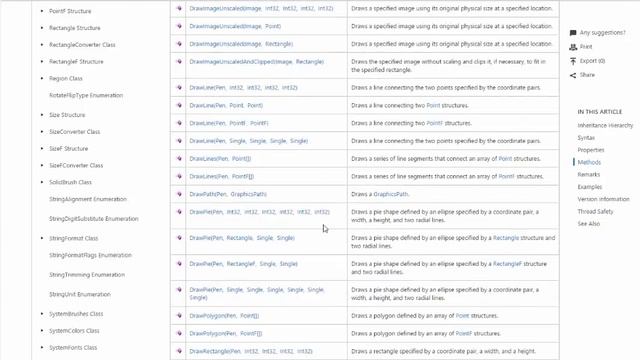The image size is (640, 360).
Task: Expand the SystemFonts Class node
Action: coord(42,348)
